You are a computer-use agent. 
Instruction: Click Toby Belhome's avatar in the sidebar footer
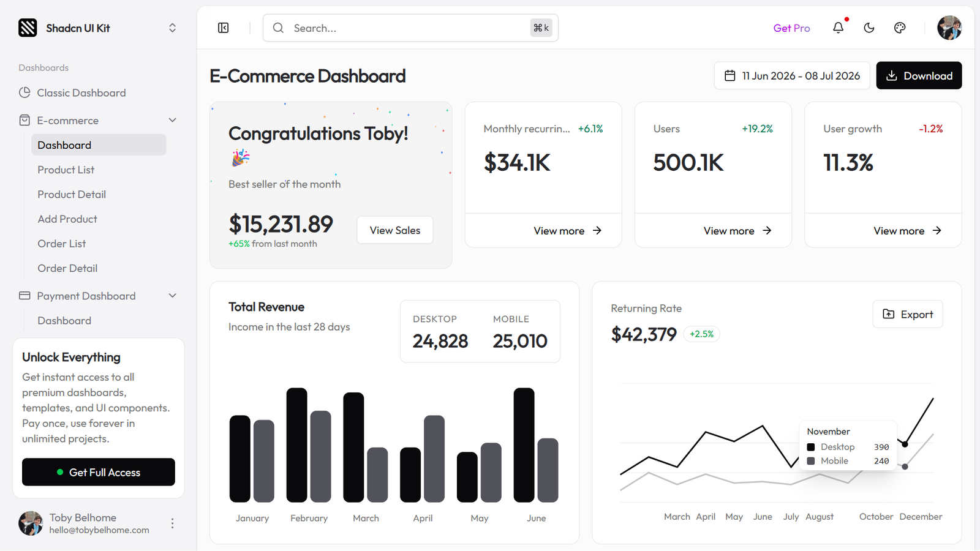31,523
